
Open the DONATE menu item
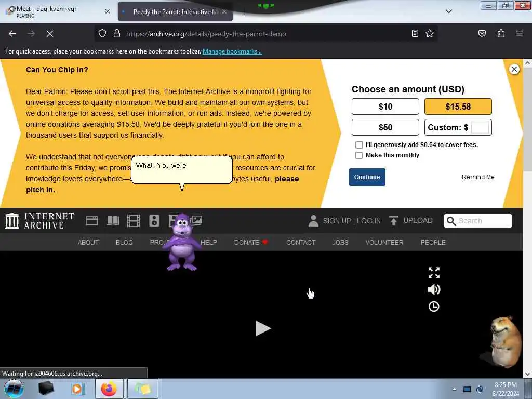click(x=251, y=242)
